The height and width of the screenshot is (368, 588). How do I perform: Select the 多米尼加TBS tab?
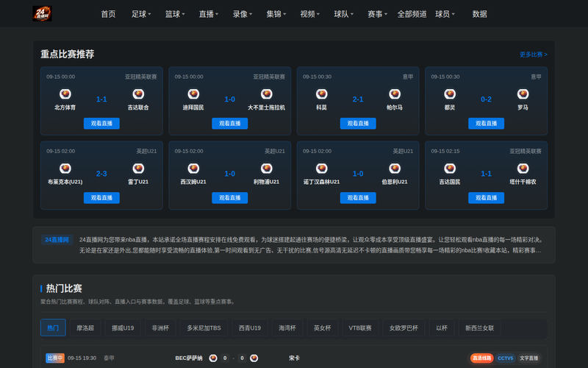(x=204, y=328)
